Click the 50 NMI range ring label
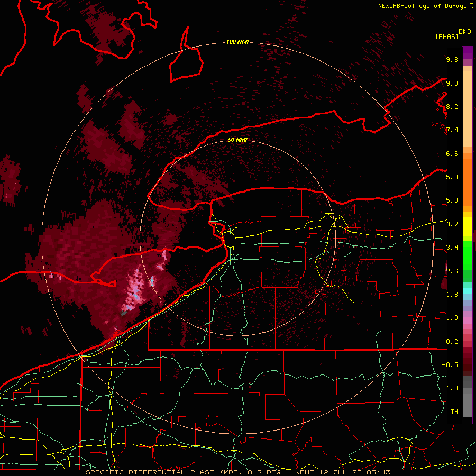Viewport: 476px width, 476px height. [237, 140]
